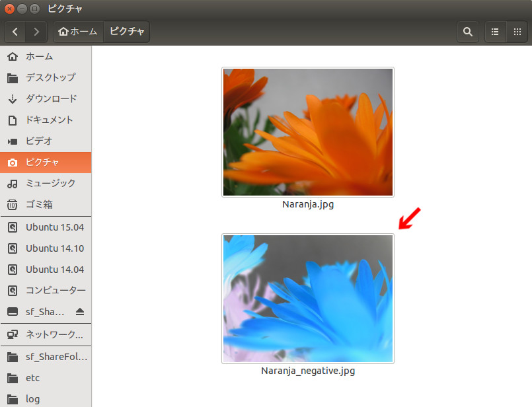Maximize the ピクチャ window
The width and height of the screenshot is (532, 407).
(34, 9)
